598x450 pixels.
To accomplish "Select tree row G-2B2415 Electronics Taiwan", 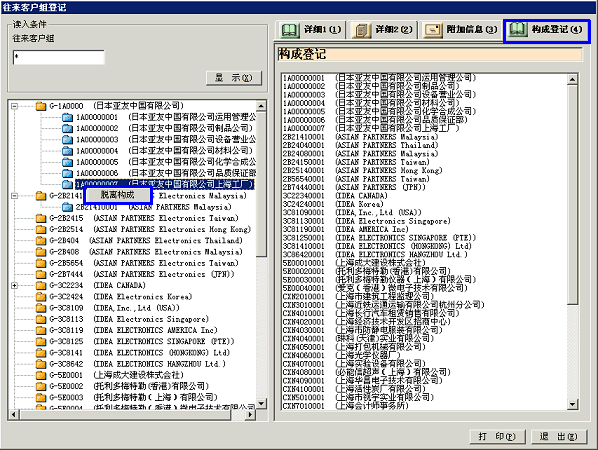I will [144, 218].
